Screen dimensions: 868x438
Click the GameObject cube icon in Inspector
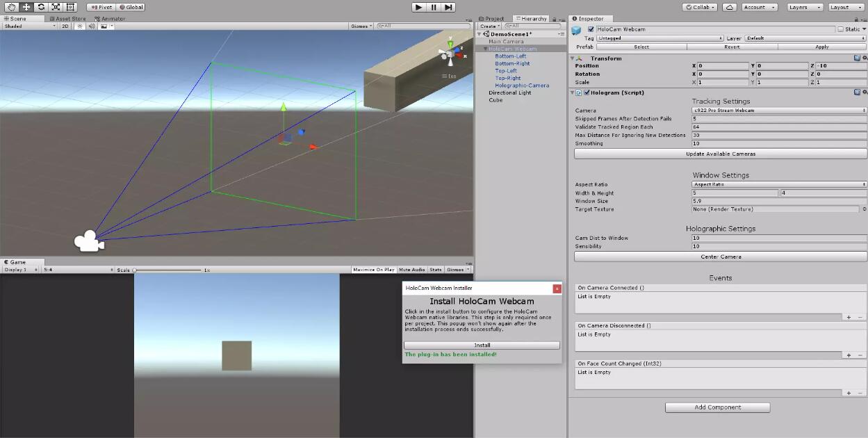pyautogui.click(x=577, y=30)
